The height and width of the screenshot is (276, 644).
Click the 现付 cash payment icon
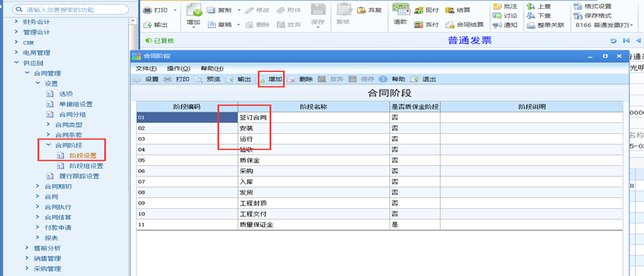point(419,10)
